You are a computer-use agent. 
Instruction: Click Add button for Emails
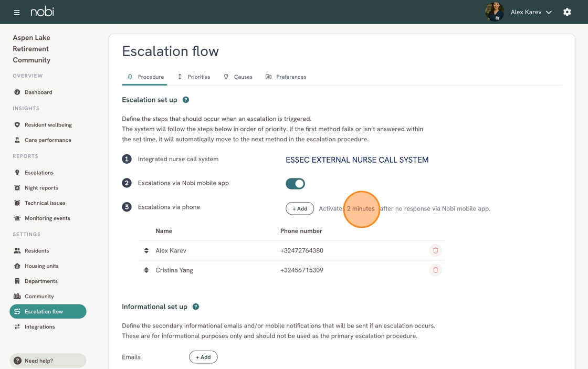pyautogui.click(x=203, y=357)
